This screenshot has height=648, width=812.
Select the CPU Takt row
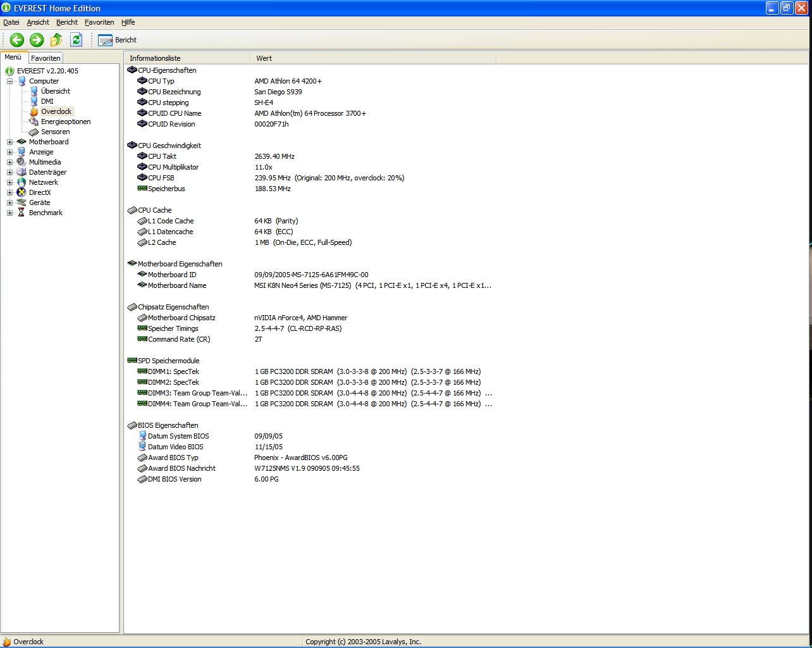click(310, 156)
